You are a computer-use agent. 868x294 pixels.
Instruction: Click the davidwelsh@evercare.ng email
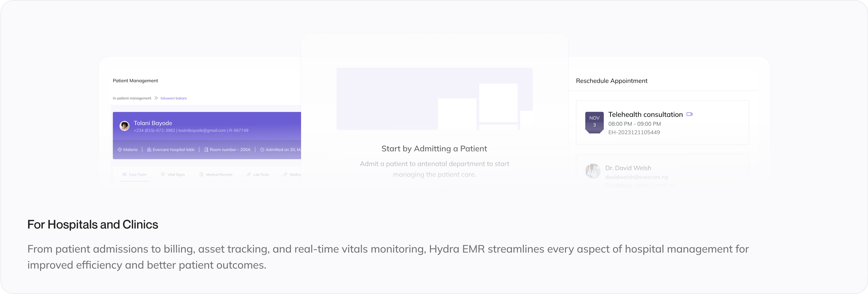tap(636, 177)
